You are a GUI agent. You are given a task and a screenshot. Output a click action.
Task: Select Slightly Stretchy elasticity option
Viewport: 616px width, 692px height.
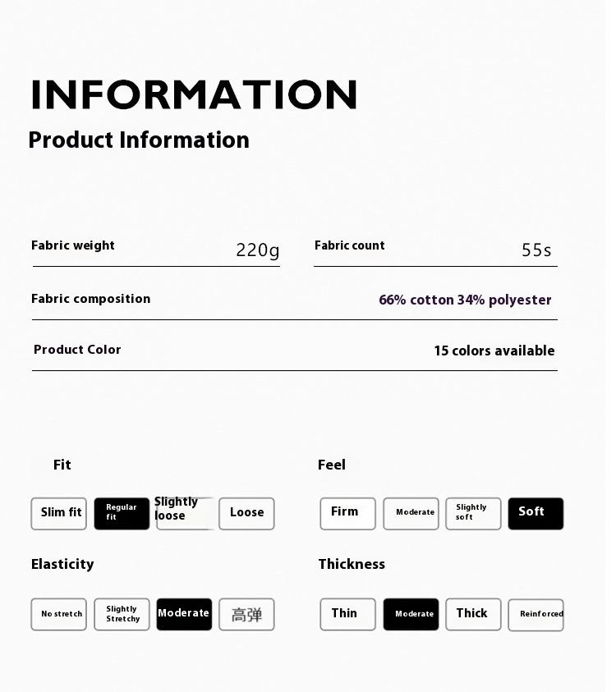(x=122, y=614)
